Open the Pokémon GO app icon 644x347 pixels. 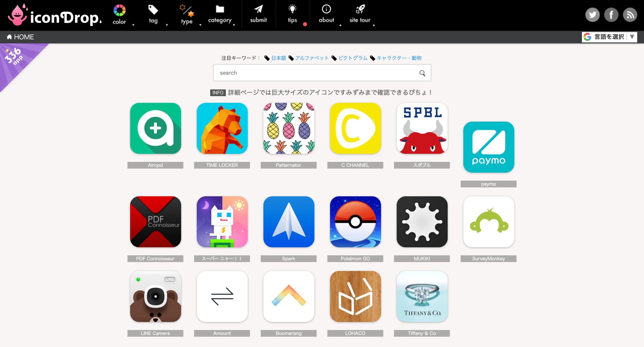coord(355,222)
